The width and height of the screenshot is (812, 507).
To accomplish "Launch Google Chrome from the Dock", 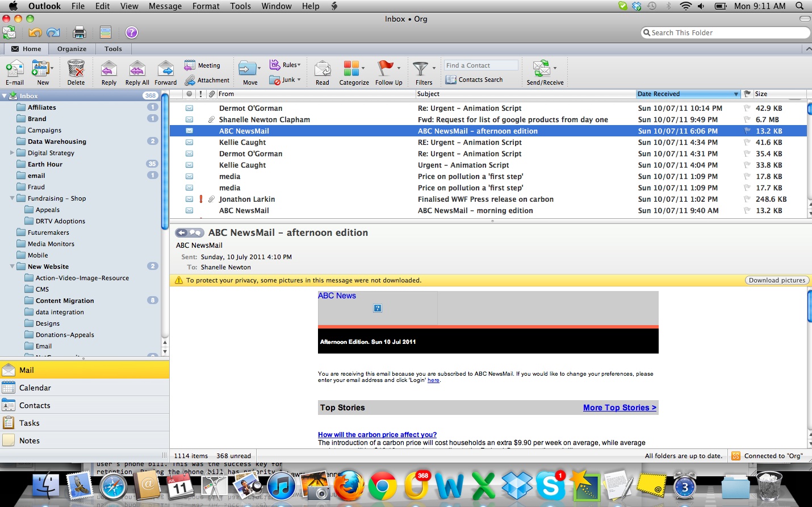I will [382, 486].
